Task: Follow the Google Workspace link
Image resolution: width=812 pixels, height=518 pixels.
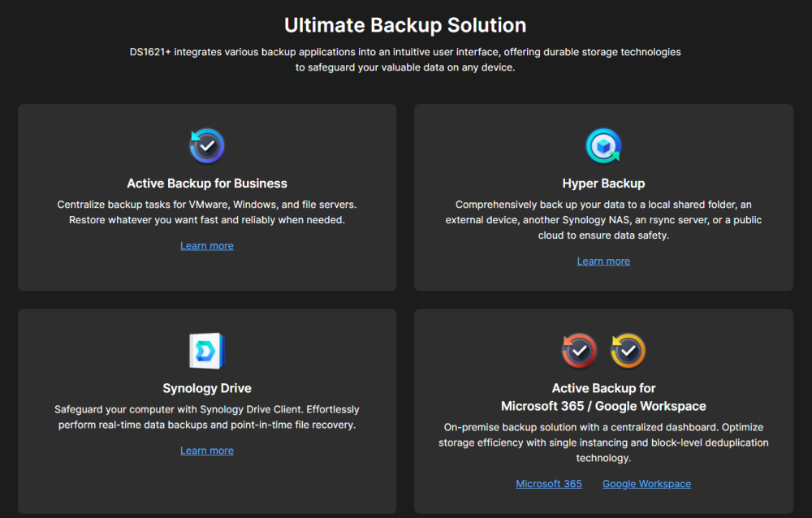Action: [x=646, y=484]
